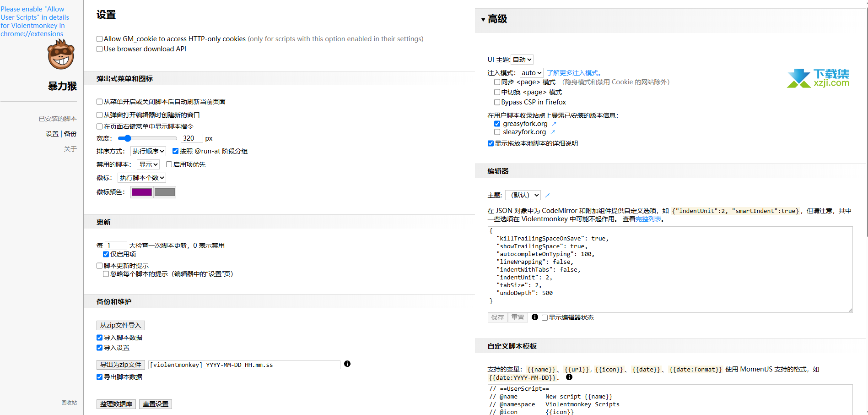868x415 pixels.
Task: Open 了解更多注入模式 link
Action: (574, 73)
